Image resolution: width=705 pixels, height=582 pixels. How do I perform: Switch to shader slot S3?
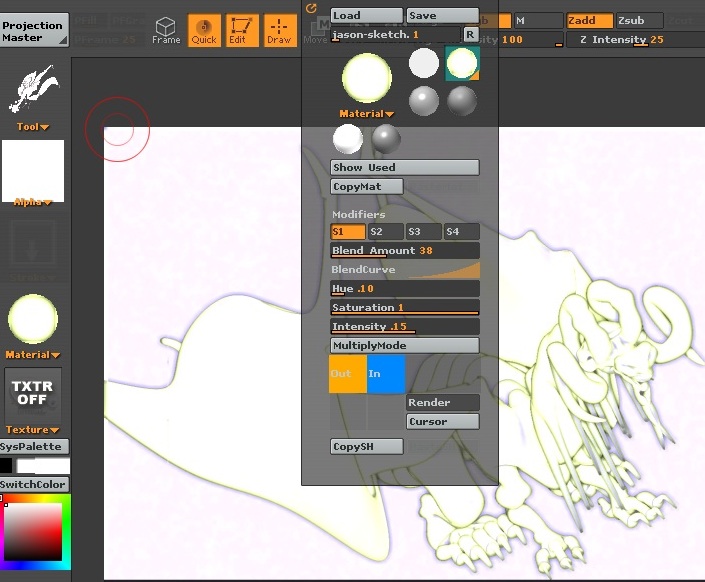tap(424, 232)
